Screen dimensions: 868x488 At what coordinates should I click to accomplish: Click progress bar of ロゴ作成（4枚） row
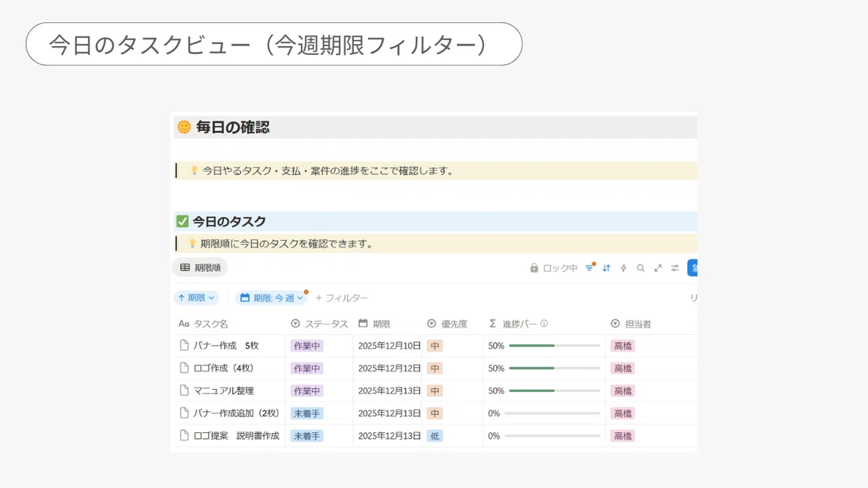pyautogui.click(x=555, y=368)
